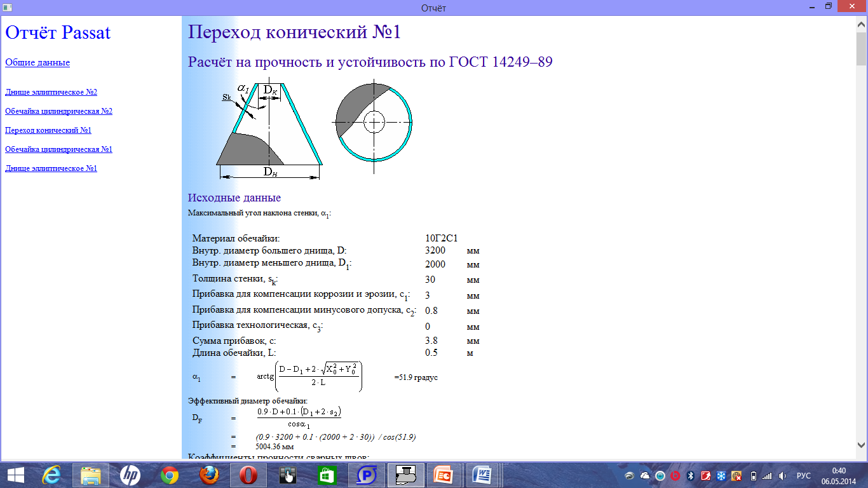Open the Переход конический №1 sidebar link
Image resolution: width=868 pixels, height=488 pixels.
[48, 130]
